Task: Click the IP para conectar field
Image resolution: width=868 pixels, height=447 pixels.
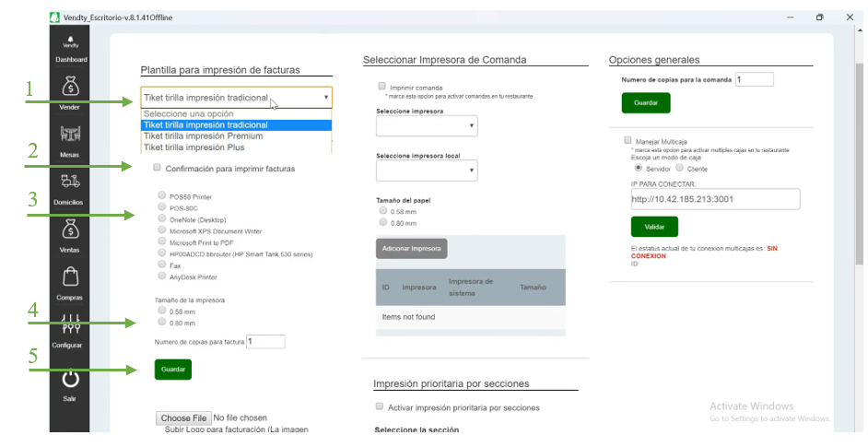Action: pyautogui.click(x=715, y=199)
